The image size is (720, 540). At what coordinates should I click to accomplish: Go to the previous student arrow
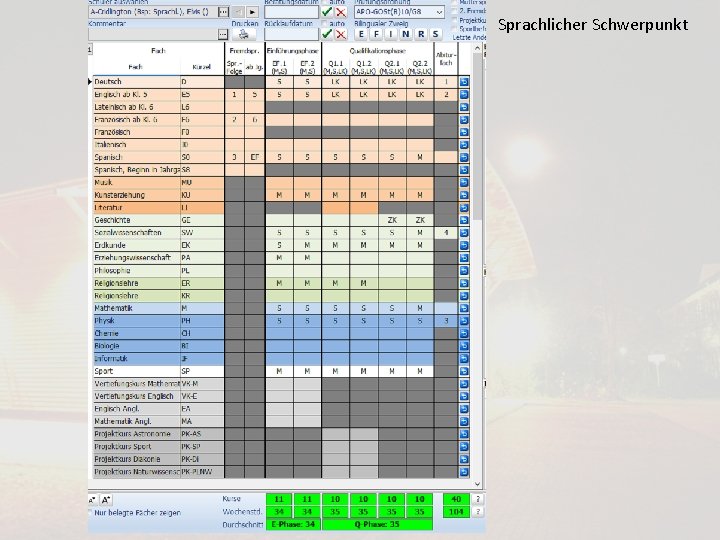(238, 12)
